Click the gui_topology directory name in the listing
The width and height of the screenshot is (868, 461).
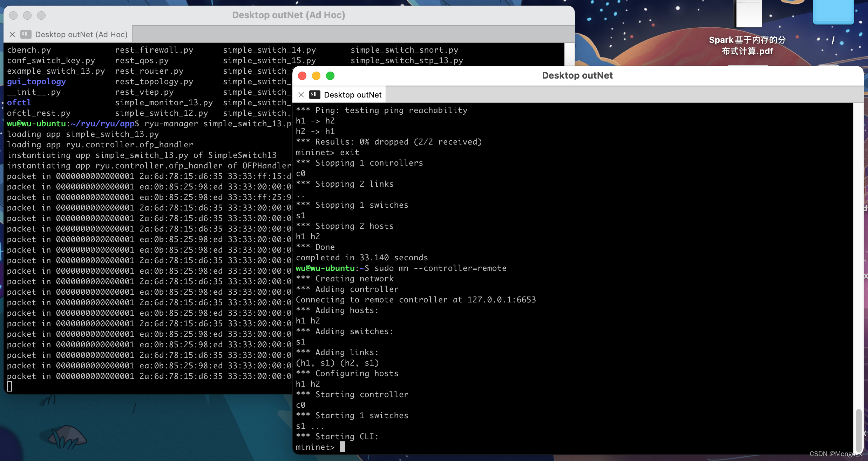coord(36,81)
